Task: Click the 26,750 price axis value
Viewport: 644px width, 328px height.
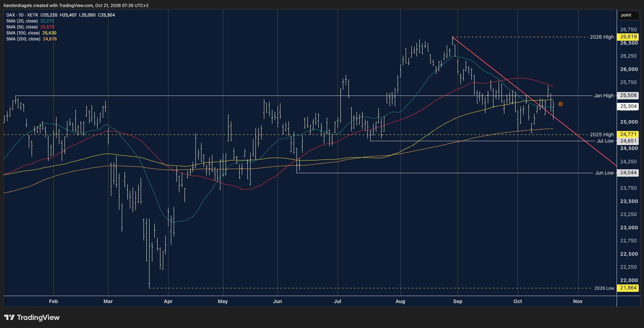Action: pos(629,30)
